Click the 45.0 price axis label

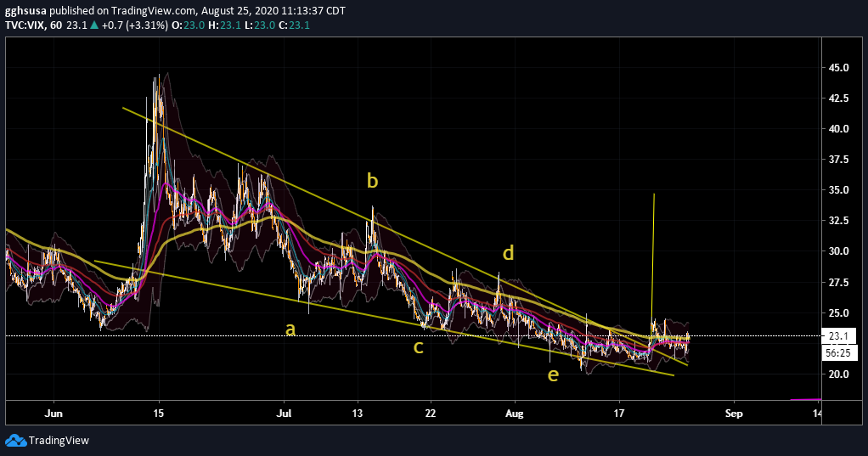[x=838, y=68]
